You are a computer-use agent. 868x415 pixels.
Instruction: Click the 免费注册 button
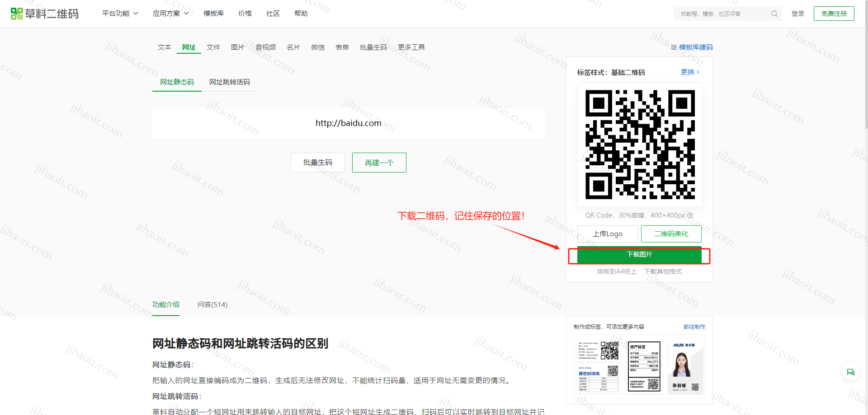pyautogui.click(x=834, y=14)
